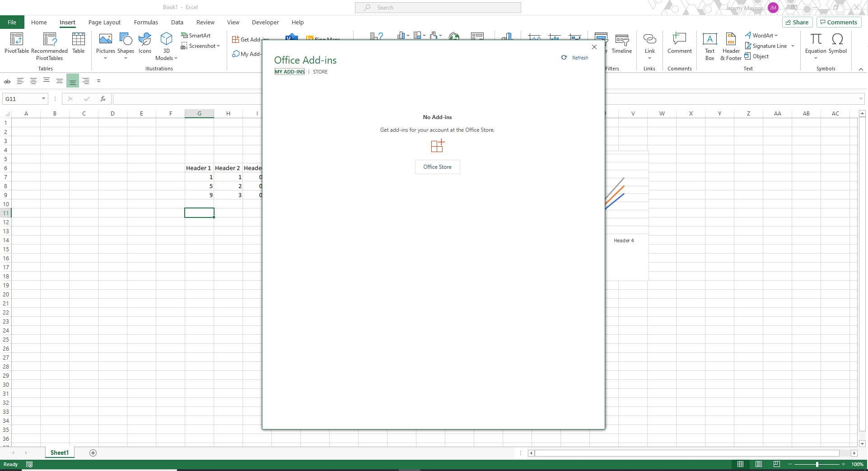
Task: Insert a Text Box
Action: pos(710,46)
